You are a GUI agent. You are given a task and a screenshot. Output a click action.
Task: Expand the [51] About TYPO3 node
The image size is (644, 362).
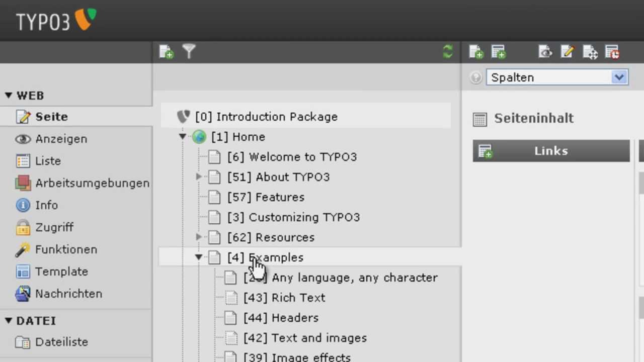[199, 177]
